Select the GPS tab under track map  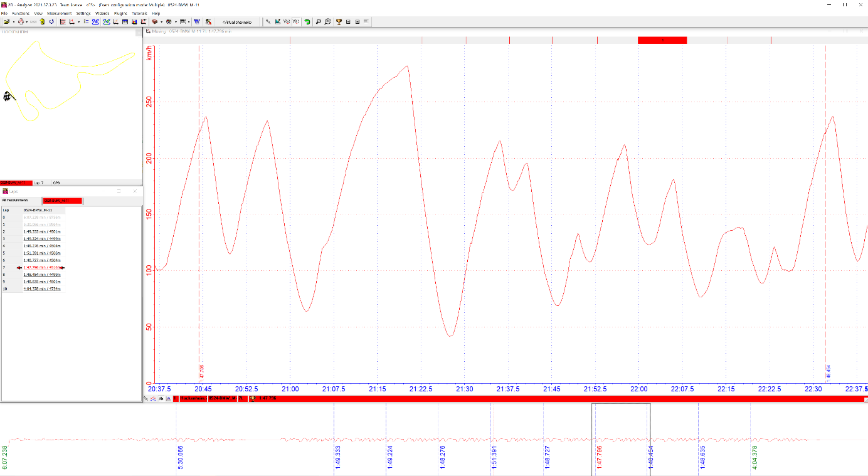(56, 182)
